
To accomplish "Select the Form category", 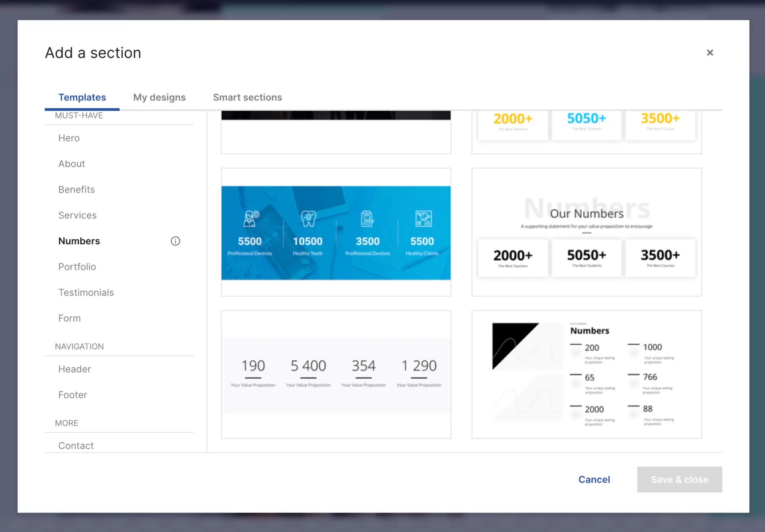I will coord(69,318).
